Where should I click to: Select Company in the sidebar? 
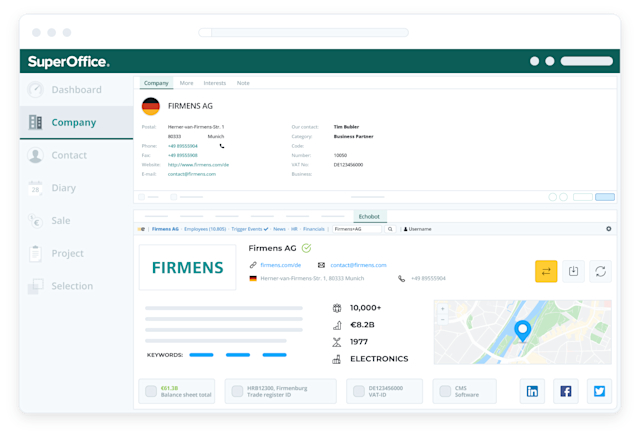coord(76,122)
